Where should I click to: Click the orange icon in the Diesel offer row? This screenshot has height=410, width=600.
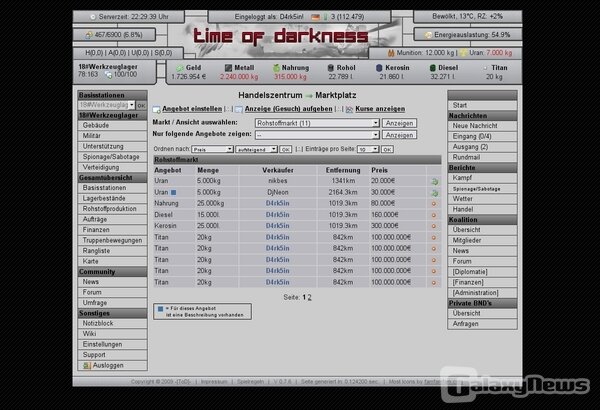pos(434,215)
